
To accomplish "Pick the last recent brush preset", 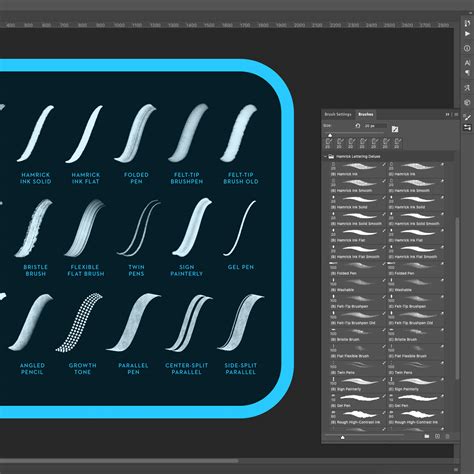I will point(397,143).
